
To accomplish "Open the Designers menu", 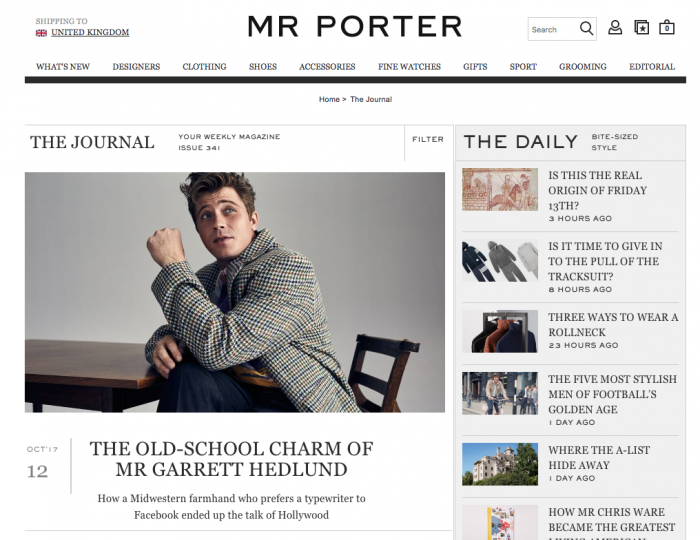I will pos(136,66).
